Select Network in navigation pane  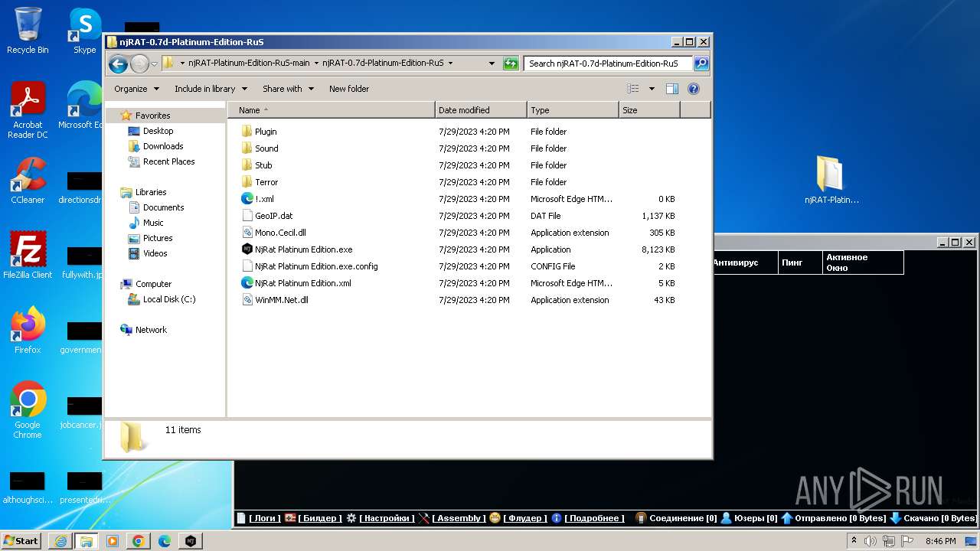(151, 330)
